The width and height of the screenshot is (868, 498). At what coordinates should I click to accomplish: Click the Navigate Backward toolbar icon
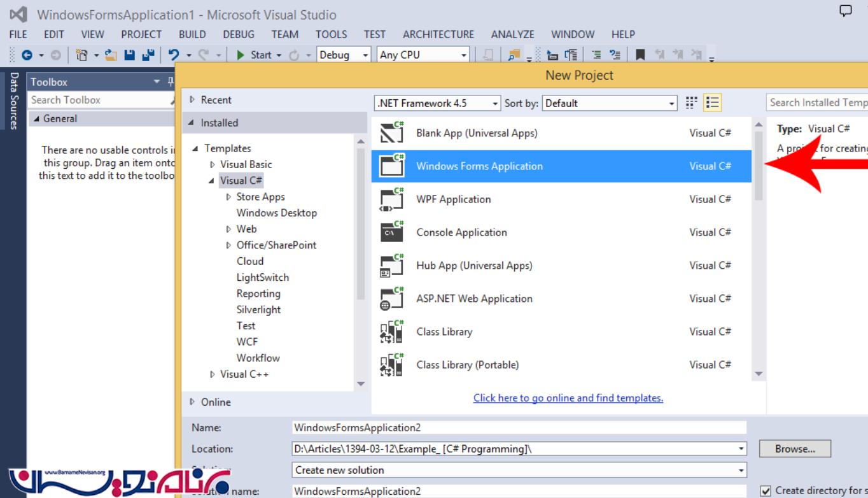click(x=27, y=55)
